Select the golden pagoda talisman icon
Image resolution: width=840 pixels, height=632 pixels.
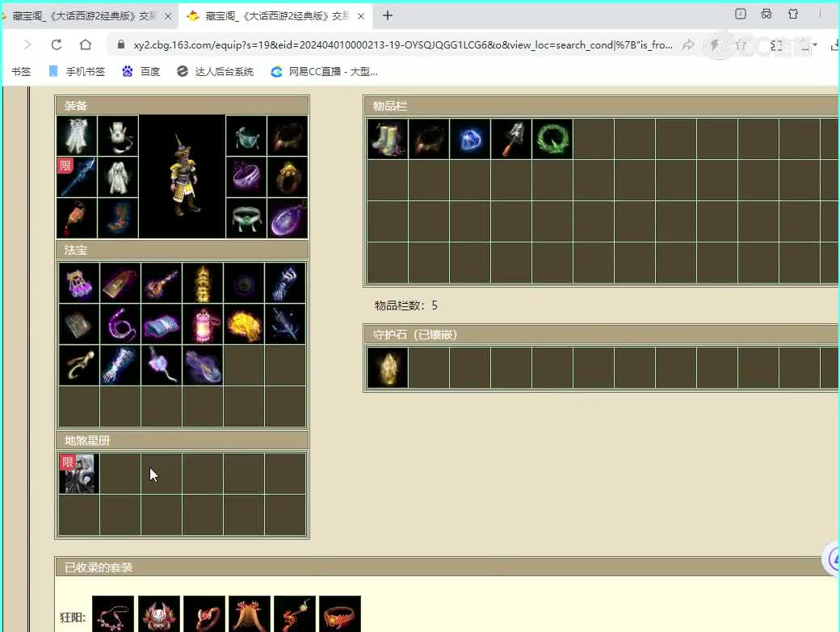(203, 283)
